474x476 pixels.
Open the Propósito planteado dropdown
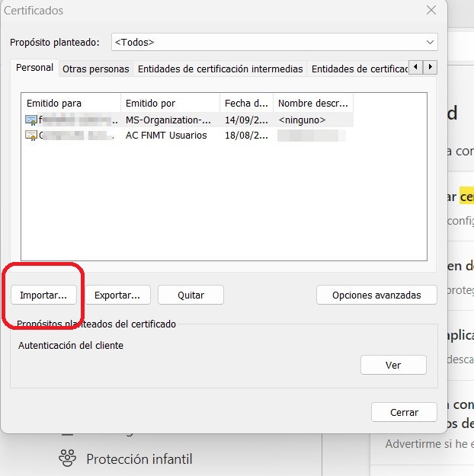click(x=274, y=42)
